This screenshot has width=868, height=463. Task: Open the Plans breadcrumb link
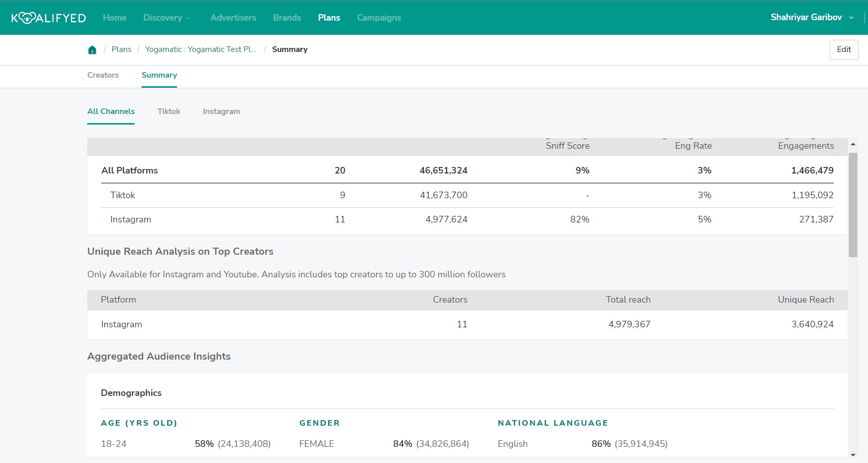tap(121, 49)
